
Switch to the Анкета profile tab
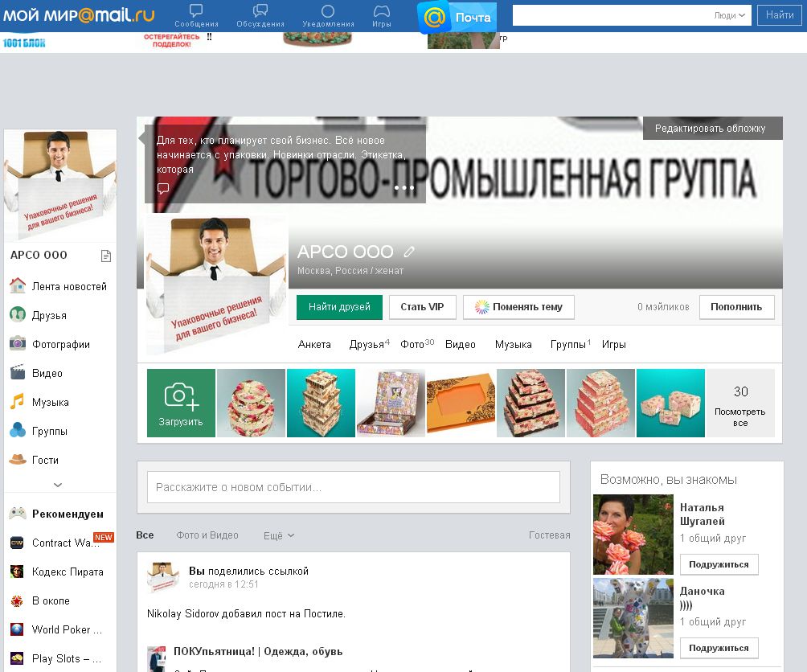tap(314, 344)
